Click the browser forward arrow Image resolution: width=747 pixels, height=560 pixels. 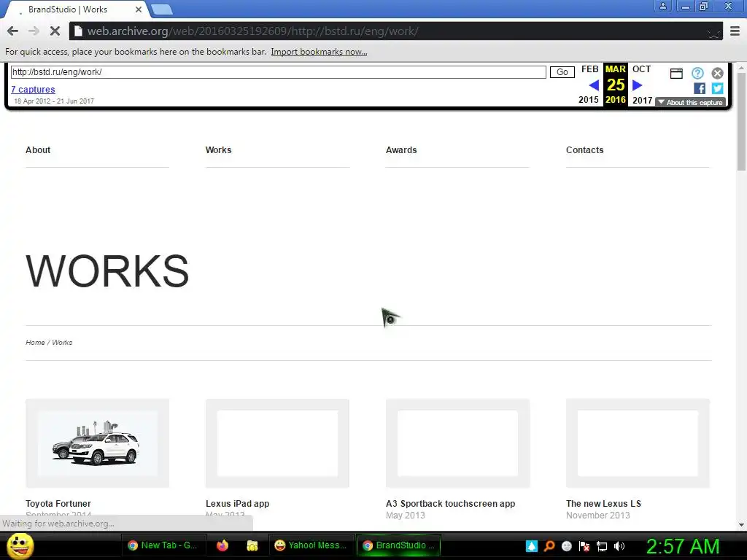click(x=34, y=31)
